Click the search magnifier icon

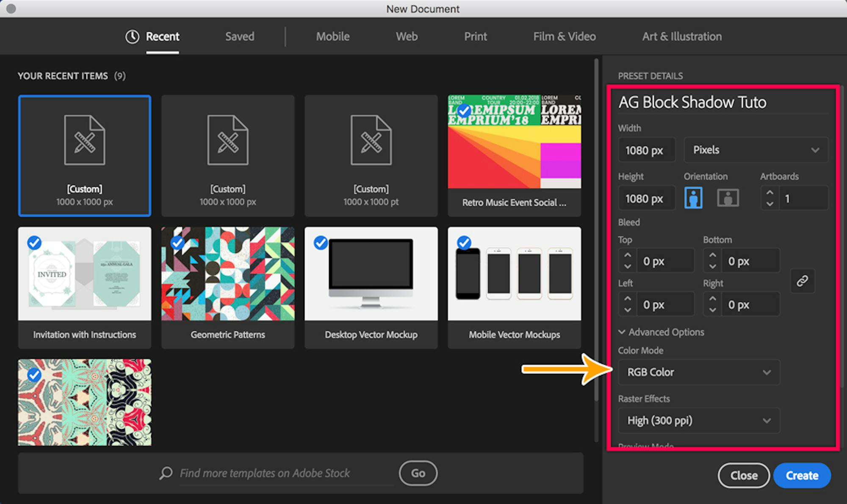pos(166,473)
